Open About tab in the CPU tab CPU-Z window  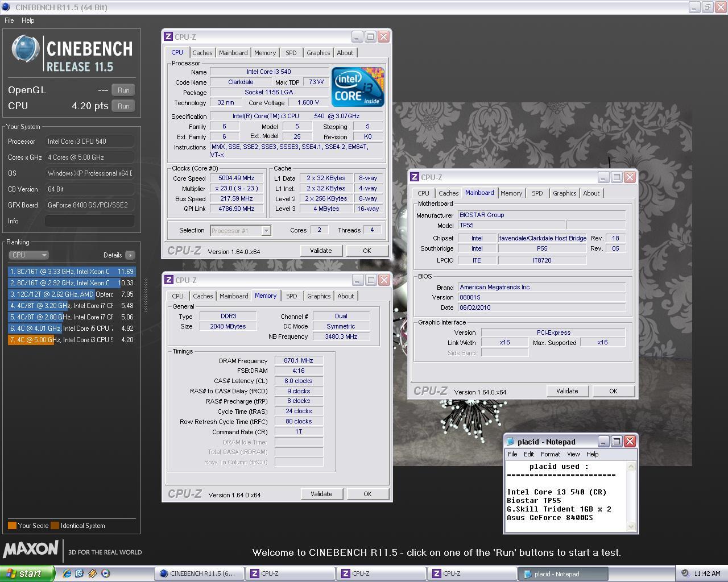tap(345, 53)
